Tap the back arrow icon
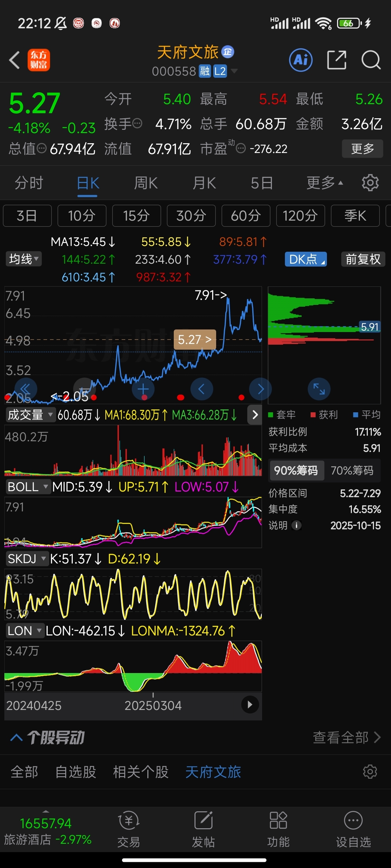 14,60
